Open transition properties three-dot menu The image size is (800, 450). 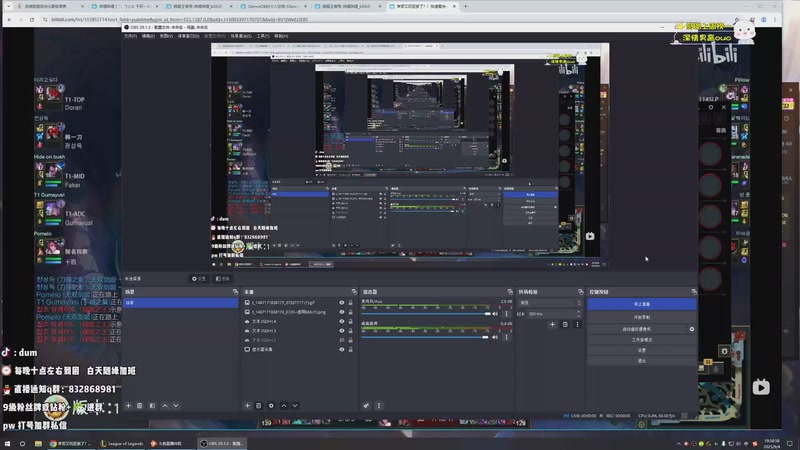[x=577, y=324]
